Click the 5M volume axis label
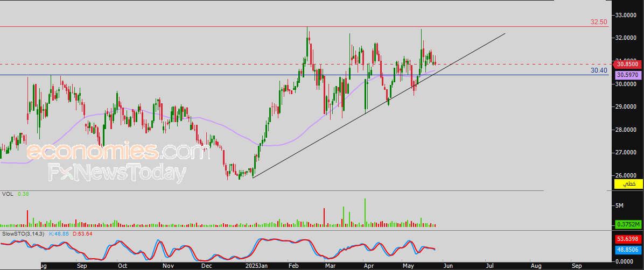Viewport: 644px width, 270px height. (620, 205)
